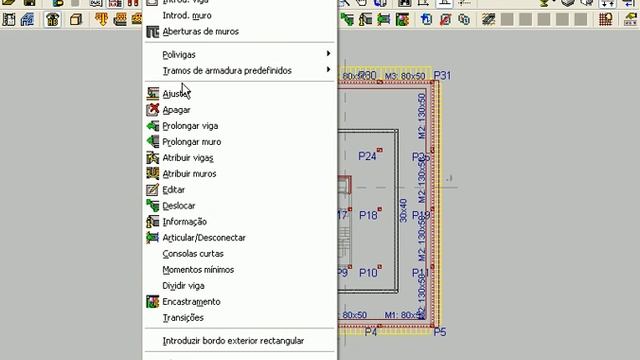Click the 'M1: 80x50' wall label
The height and width of the screenshot is (360, 640).
tap(404, 315)
